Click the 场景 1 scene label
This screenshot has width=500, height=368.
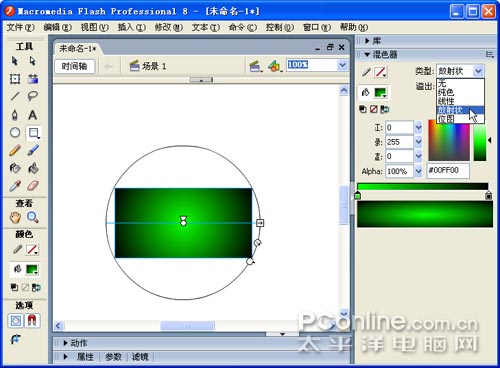click(x=154, y=66)
